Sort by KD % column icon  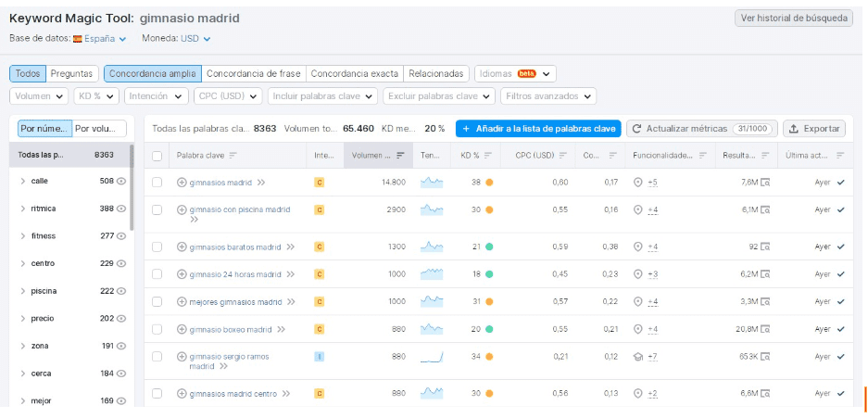point(487,156)
